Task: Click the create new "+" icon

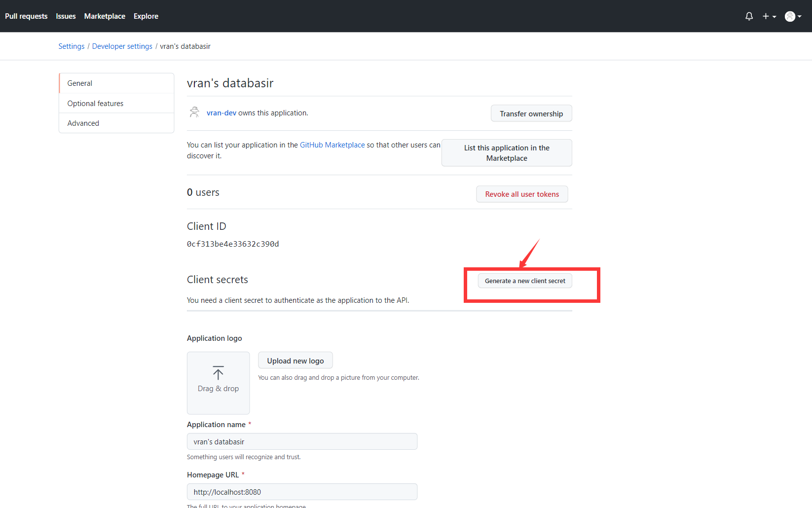Action: 765,16
